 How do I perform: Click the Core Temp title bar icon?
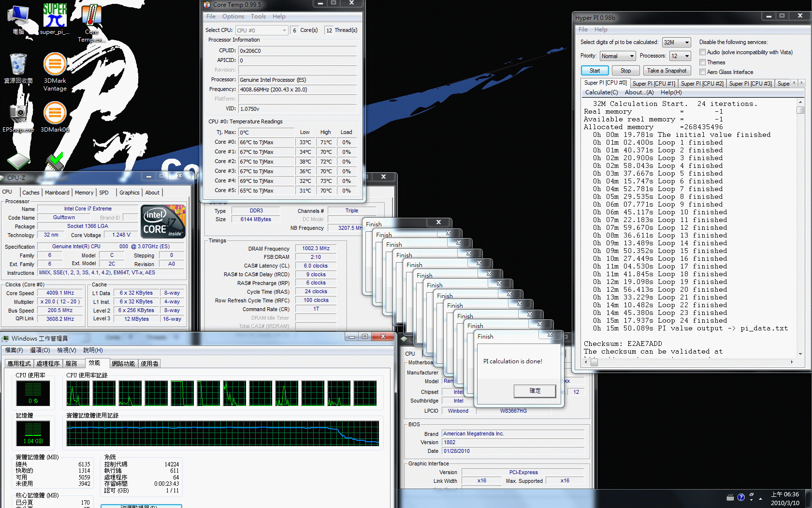207,4
